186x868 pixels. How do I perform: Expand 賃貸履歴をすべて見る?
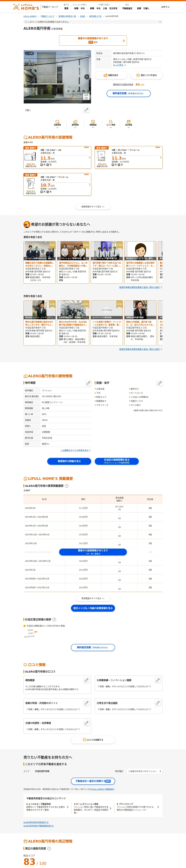93,598
